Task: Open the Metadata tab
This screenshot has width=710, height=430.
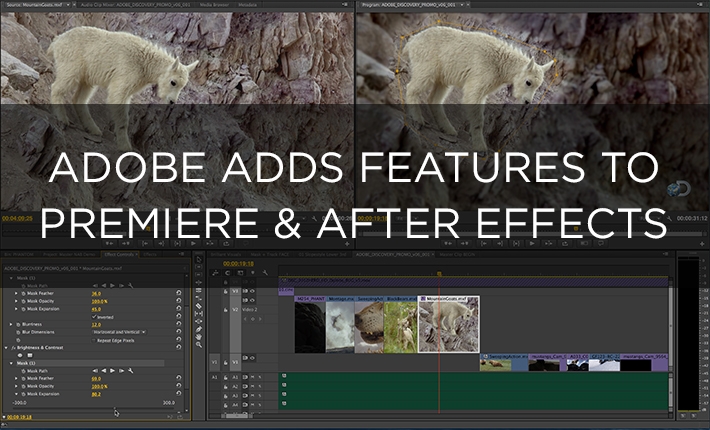Action: click(247, 5)
